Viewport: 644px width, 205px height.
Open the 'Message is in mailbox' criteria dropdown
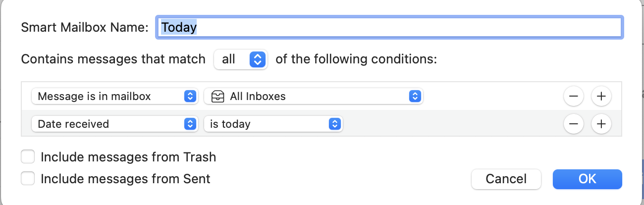click(x=114, y=96)
